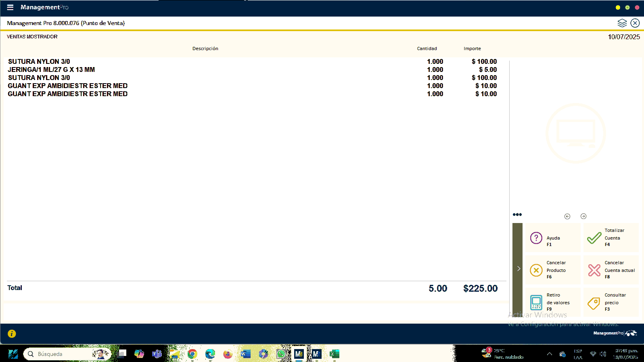Click the VENTAS MOSTRADOR label
Viewport: 644px width, 362px height.
click(32, 36)
